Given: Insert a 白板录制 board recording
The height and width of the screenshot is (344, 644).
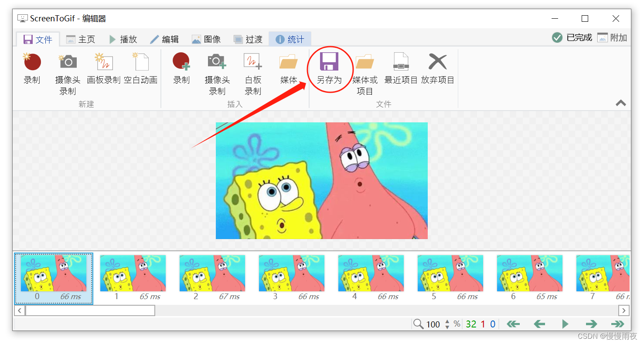Looking at the screenshot, I should 253,72.
